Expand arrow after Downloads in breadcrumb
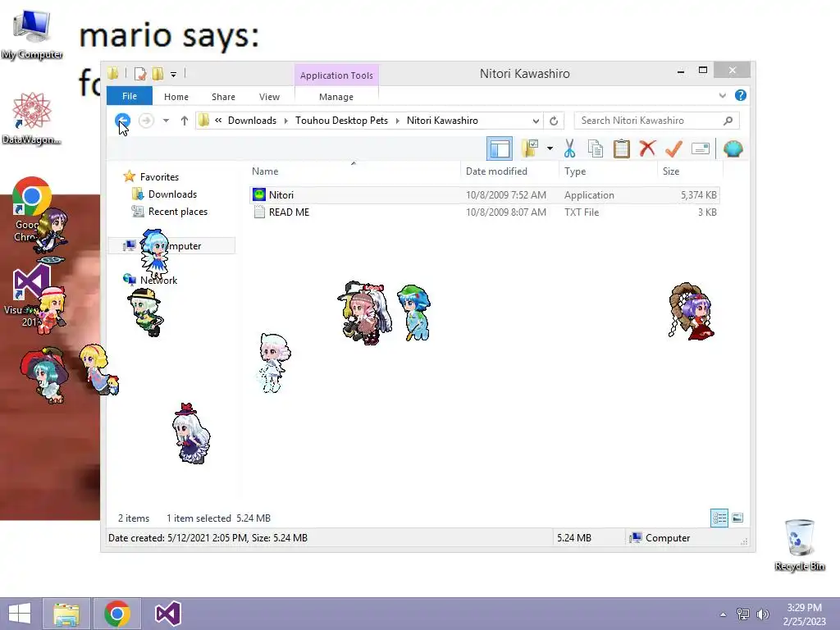The height and width of the screenshot is (630, 840). pyautogui.click(x=285, y=121)
